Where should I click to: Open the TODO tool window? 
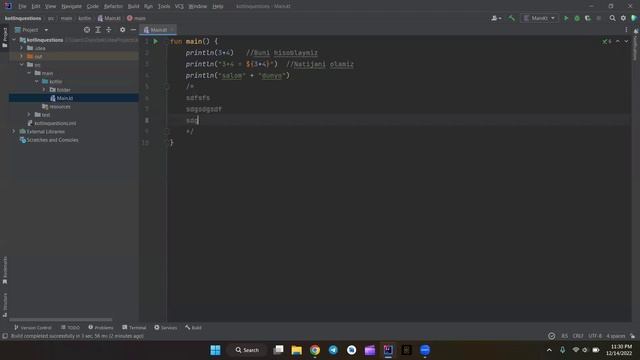pyautogui.click(x=70, y=327)
